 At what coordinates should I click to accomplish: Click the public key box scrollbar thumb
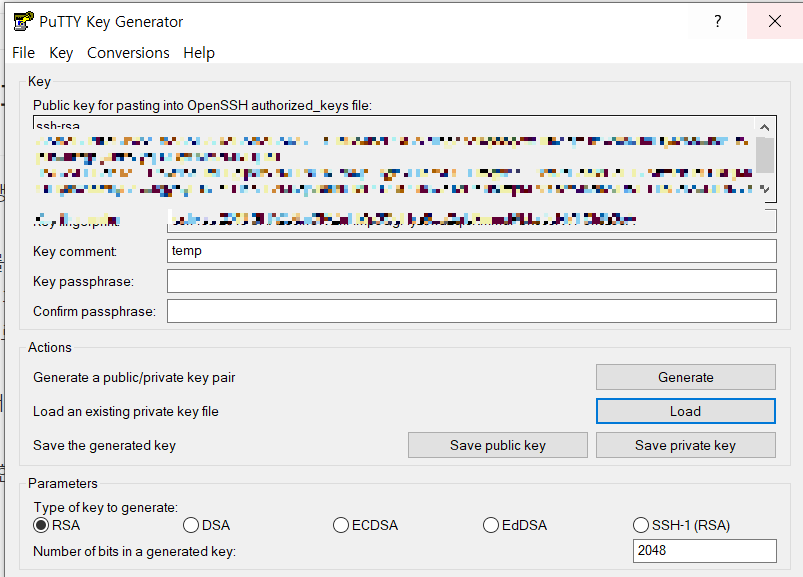tap(765, 155)
